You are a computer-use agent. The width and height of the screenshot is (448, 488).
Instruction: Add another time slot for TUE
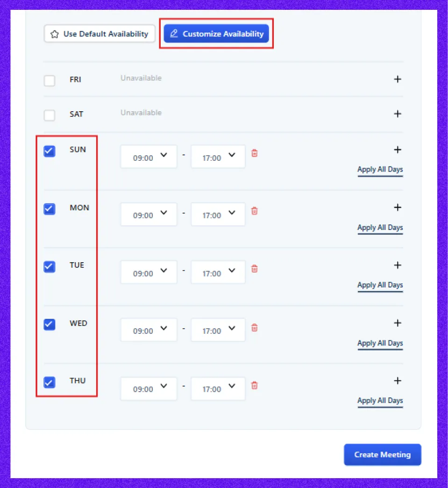point(397,265)
